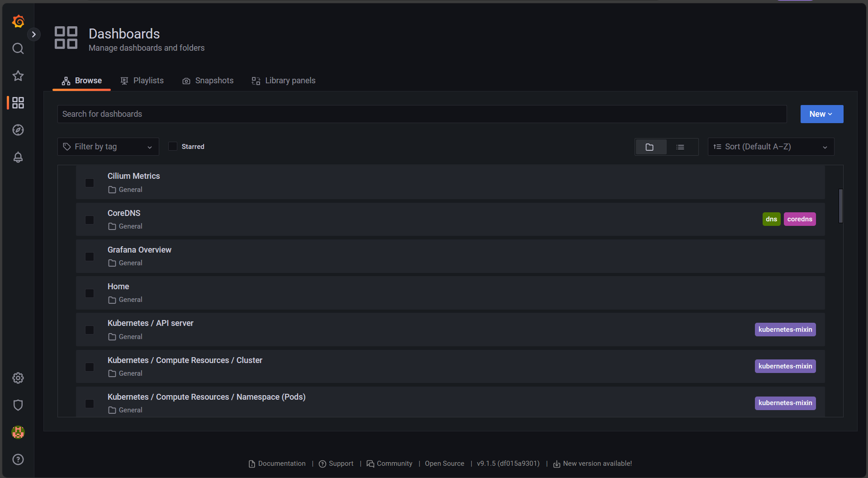The image size is (868, 478).
Task: Expand the collapsed sidebar with the chevron
Action: coord(34,34)
